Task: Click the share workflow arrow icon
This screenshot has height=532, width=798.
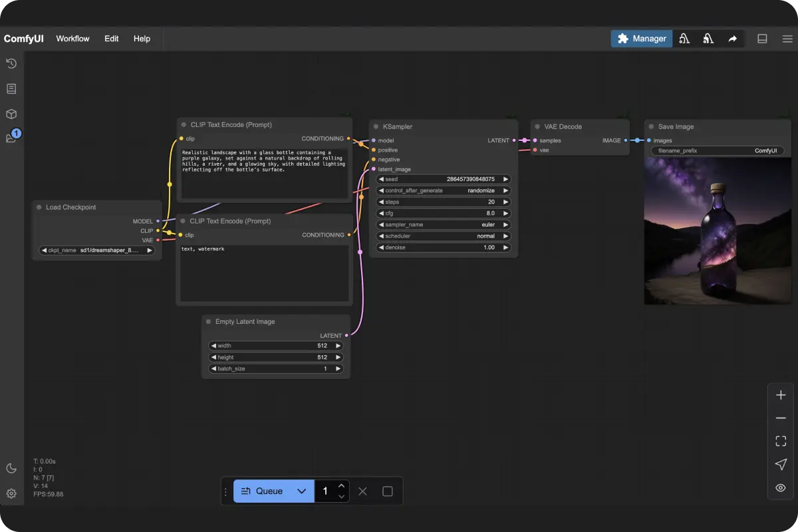Action: [x=733, y=39]
